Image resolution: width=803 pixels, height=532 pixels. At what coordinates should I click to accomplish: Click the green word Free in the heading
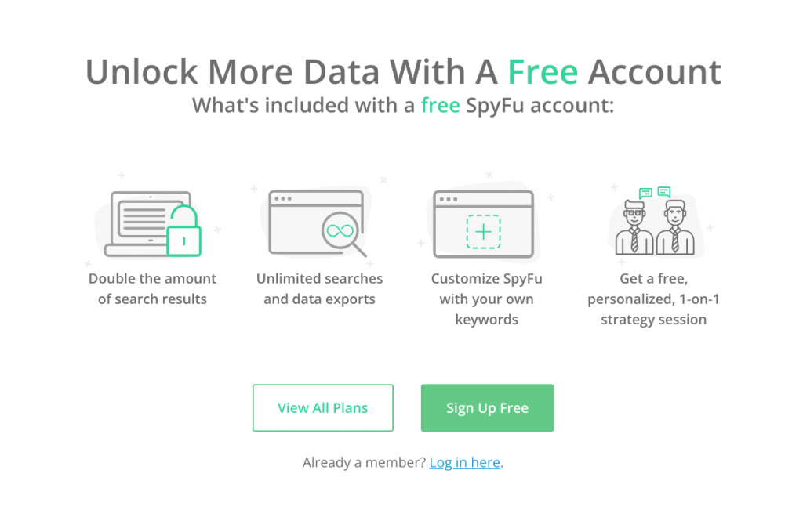[x=543, y=71]
